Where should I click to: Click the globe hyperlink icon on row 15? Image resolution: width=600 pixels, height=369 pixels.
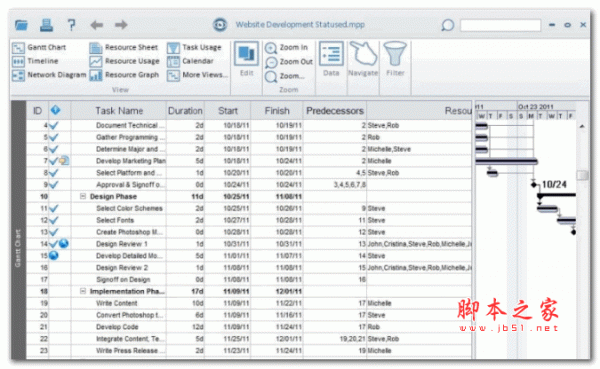pyautogui.click(x=54, y=255)
